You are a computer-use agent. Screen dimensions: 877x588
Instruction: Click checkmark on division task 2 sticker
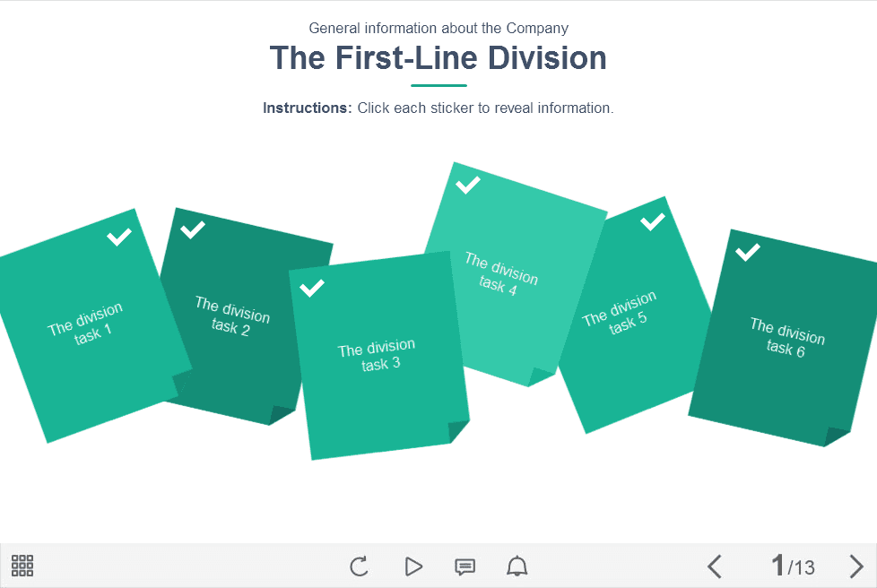pyautogui.click(x=193, y=229)
